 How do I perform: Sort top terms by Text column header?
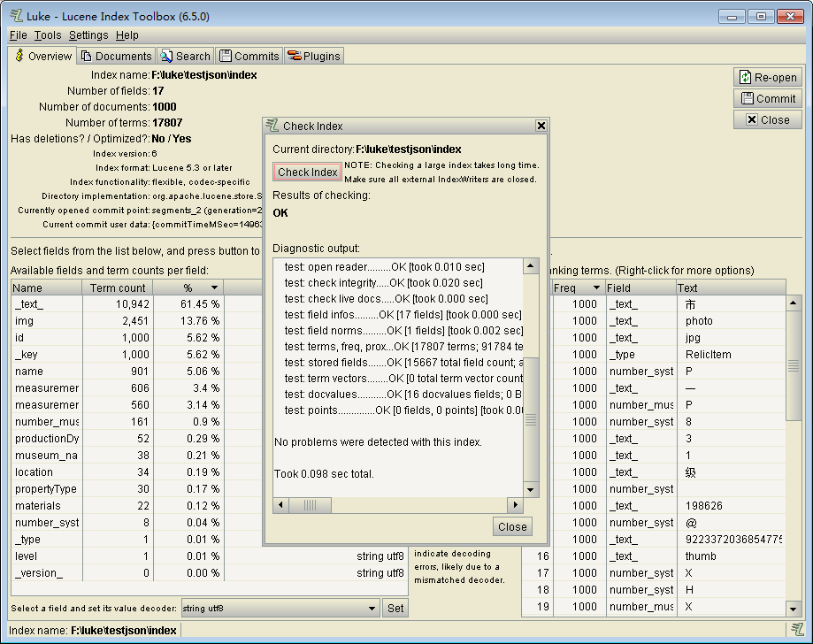coord(731,287)
